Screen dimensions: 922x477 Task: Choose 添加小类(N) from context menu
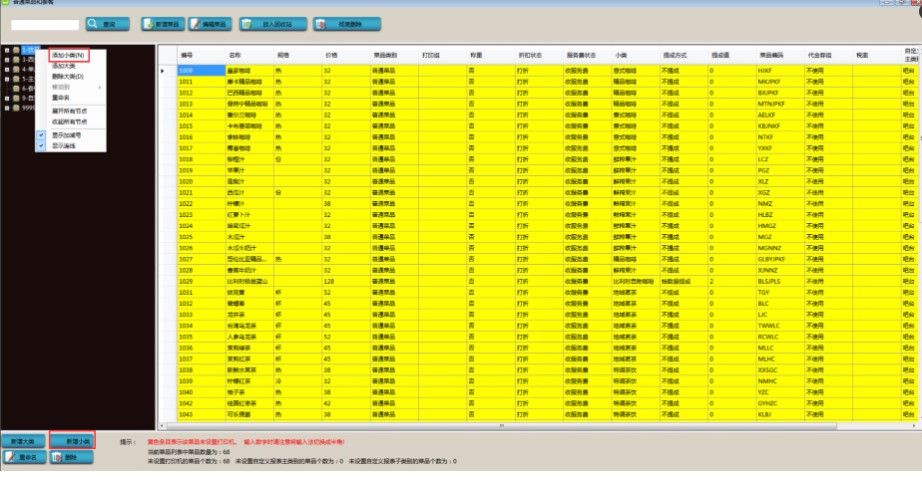pos(68,55)
